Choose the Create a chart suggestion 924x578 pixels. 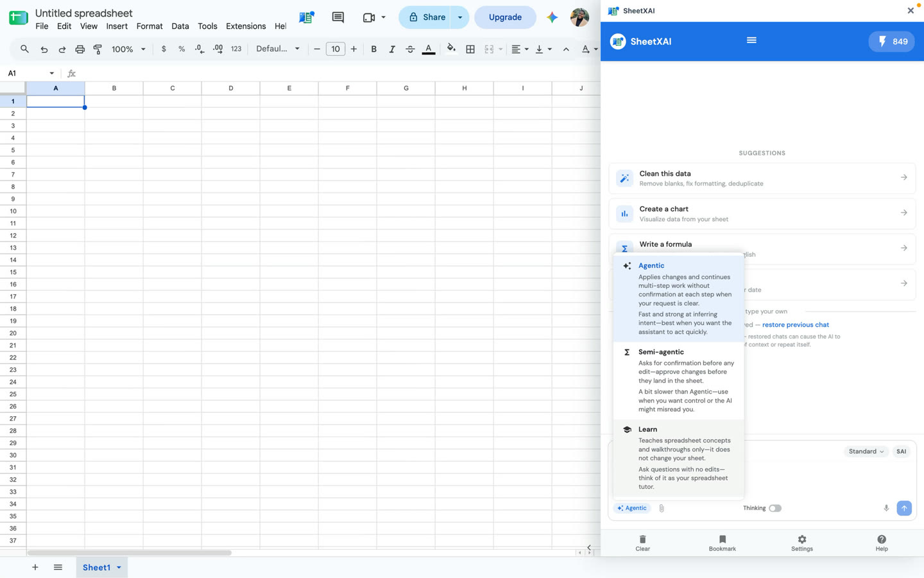click(x=762, y=213)
